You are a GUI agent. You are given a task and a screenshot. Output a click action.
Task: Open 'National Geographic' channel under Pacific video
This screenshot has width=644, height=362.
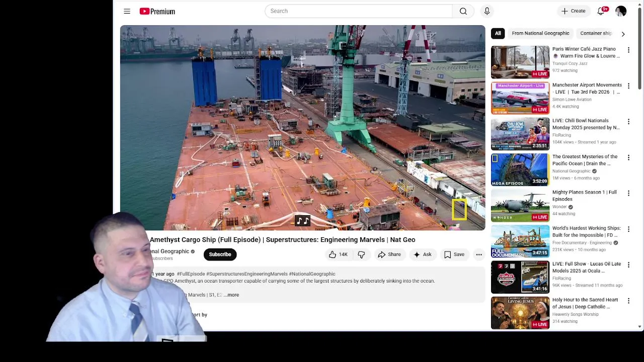tap(571, 171)
